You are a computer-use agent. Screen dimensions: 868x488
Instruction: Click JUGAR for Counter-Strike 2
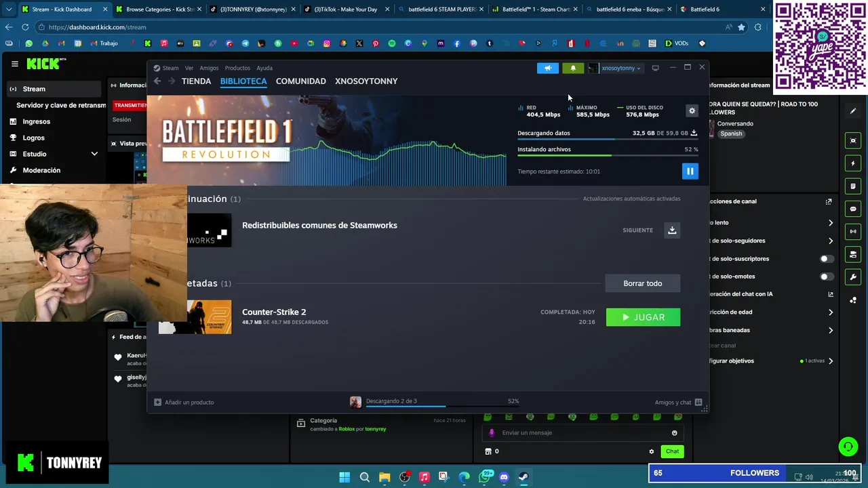[643, 317]
